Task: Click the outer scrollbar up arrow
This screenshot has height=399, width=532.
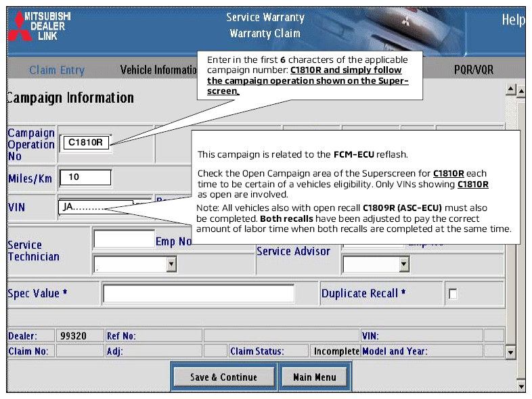Action: tap(521, 91)
